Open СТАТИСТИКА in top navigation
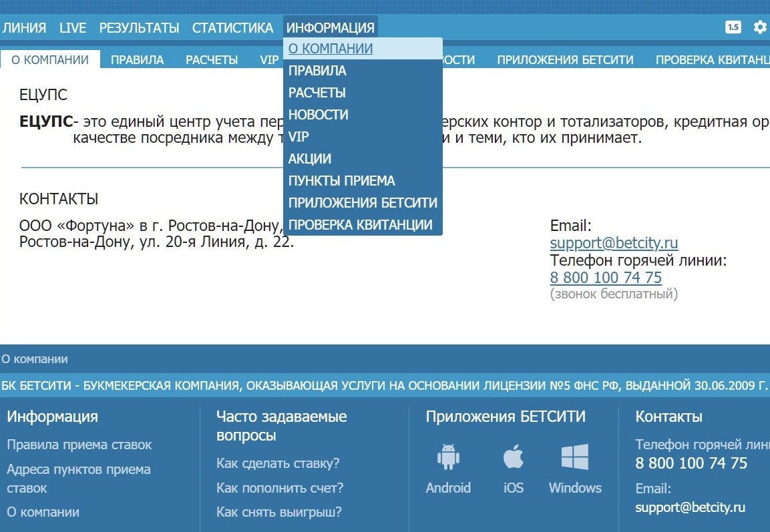 (x=232, y=27)
